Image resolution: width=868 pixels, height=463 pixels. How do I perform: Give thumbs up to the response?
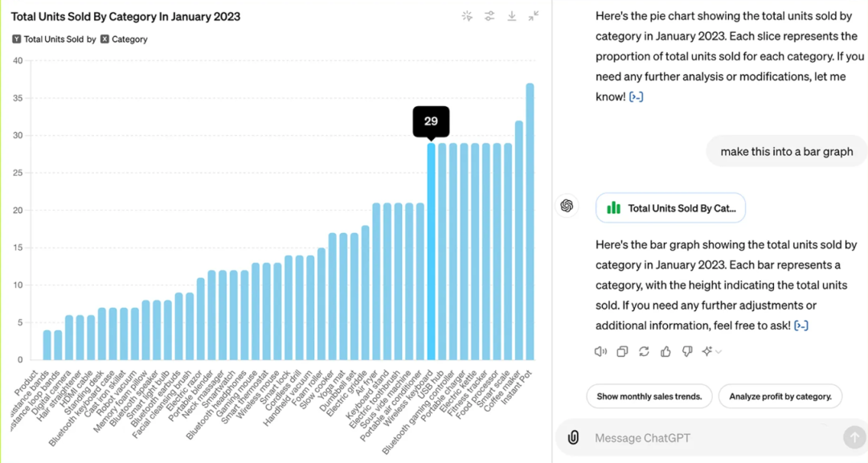tap(665, 351)
